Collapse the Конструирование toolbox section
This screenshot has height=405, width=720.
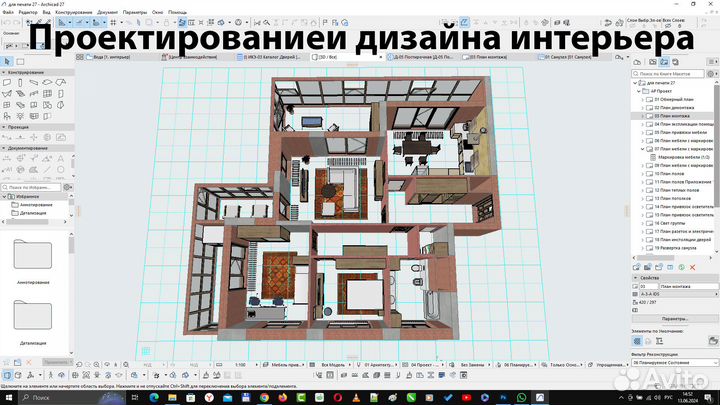pos(4,73)
